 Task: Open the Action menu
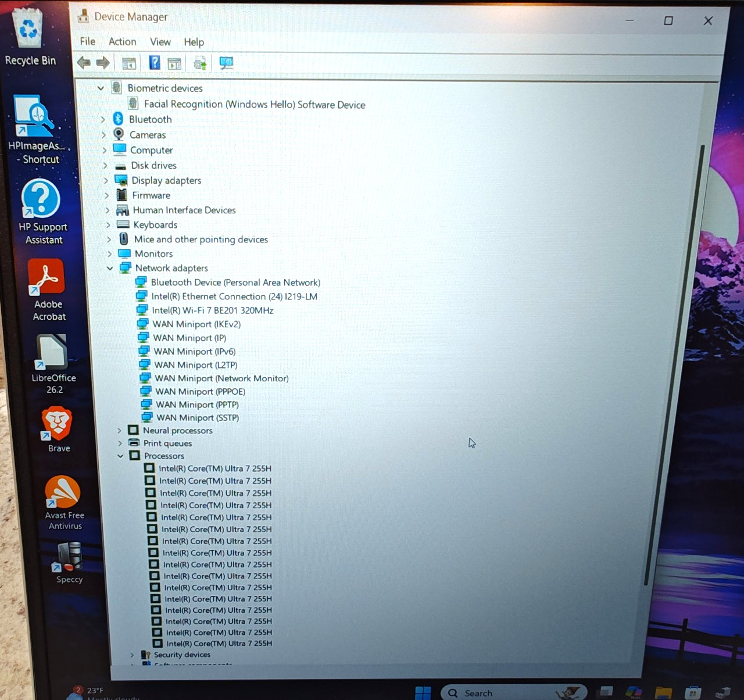click(123, 41)
